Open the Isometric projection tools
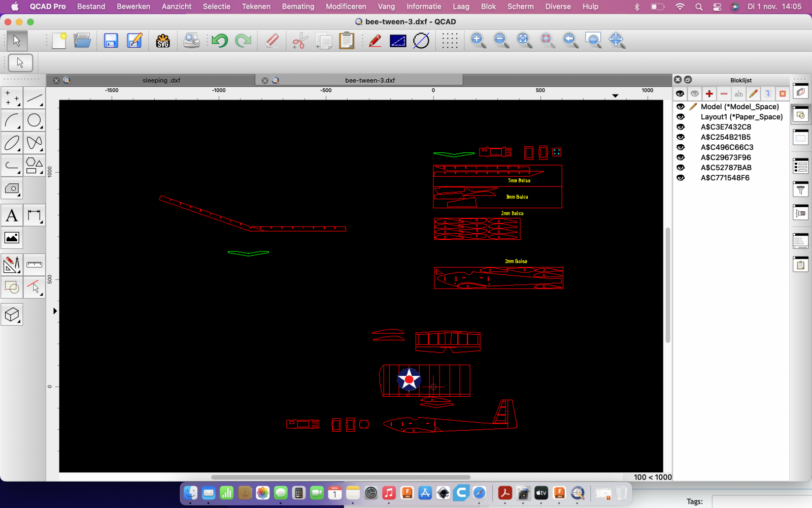Screen dimensions: 812x508 pyautogui.click(x=12, y=315)
